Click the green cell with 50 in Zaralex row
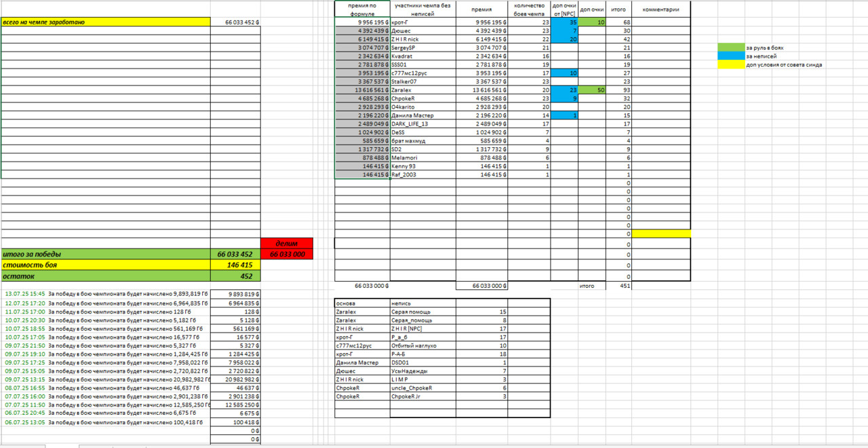Viewport: 868px width, 448px height. click(x=592, y=90)
